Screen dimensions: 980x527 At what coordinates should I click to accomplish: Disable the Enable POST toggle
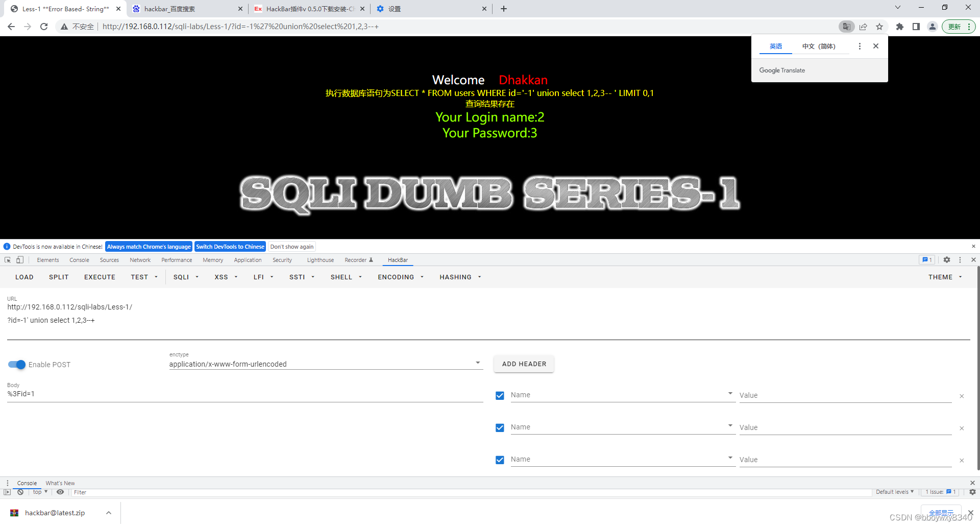pos(16,365)
